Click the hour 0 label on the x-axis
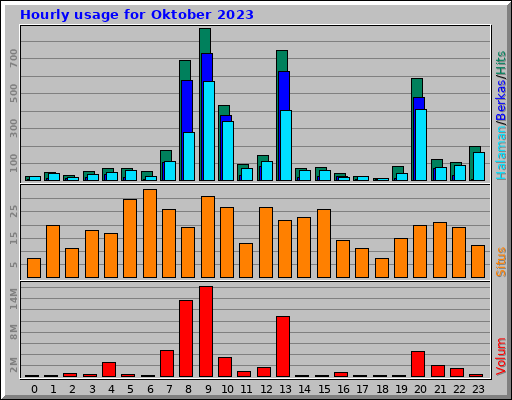 point(34,389)
